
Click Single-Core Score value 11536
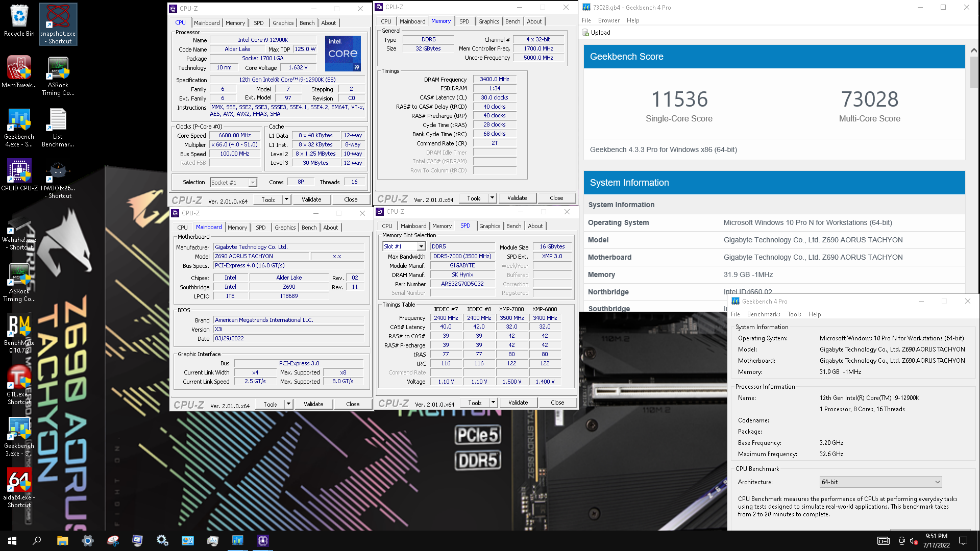[x=679, y=99]
